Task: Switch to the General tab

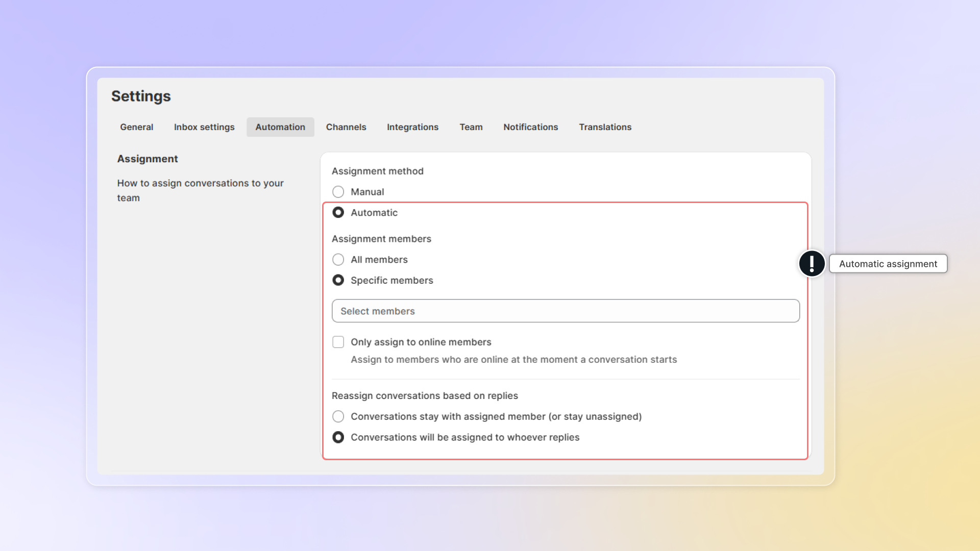Action: pos(136,127)
